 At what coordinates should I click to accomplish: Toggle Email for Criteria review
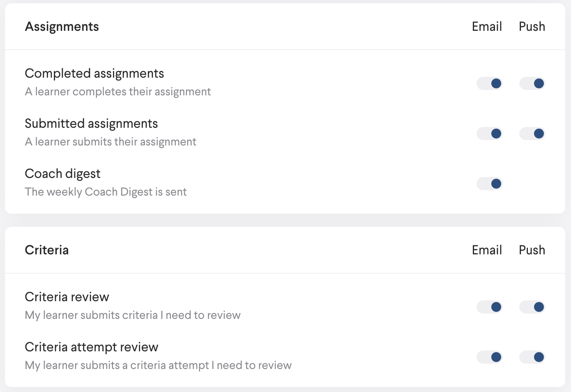point(489,307)
